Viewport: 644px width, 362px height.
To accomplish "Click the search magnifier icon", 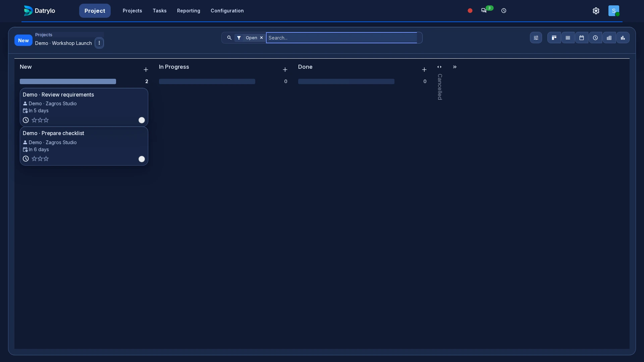I will click(x=229, y=38).
